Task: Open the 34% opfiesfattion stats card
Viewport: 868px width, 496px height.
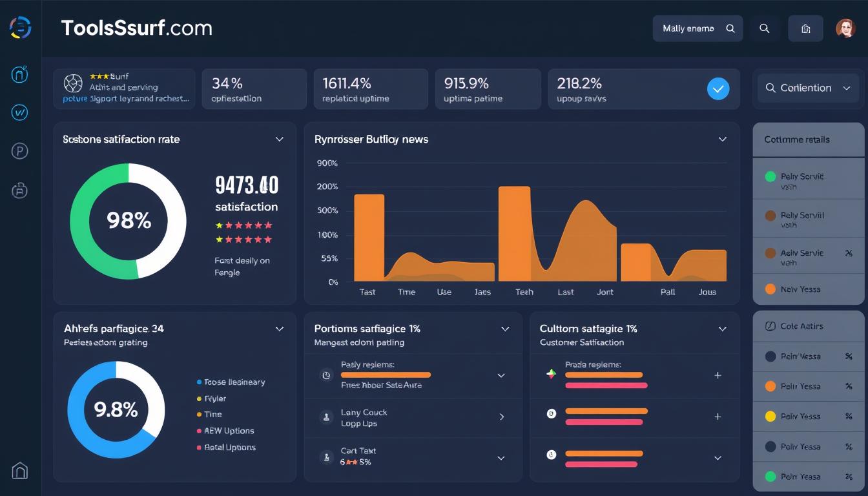Action: tap(254, 88)
